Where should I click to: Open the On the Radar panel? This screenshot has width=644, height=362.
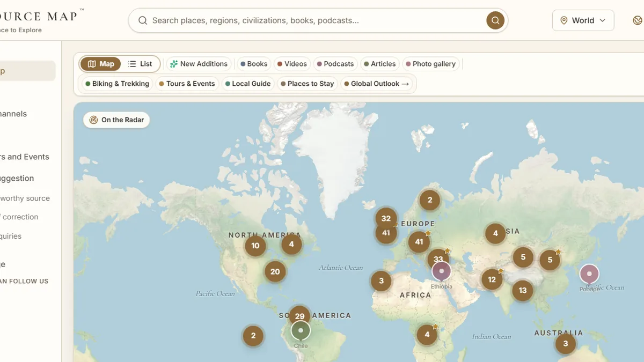(116, 120)
